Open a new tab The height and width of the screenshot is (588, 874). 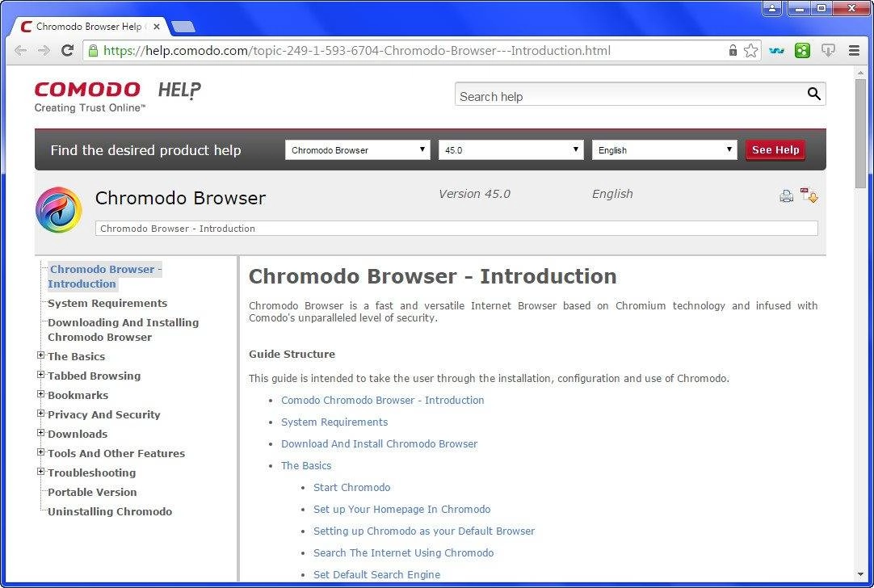coord(183,26)
